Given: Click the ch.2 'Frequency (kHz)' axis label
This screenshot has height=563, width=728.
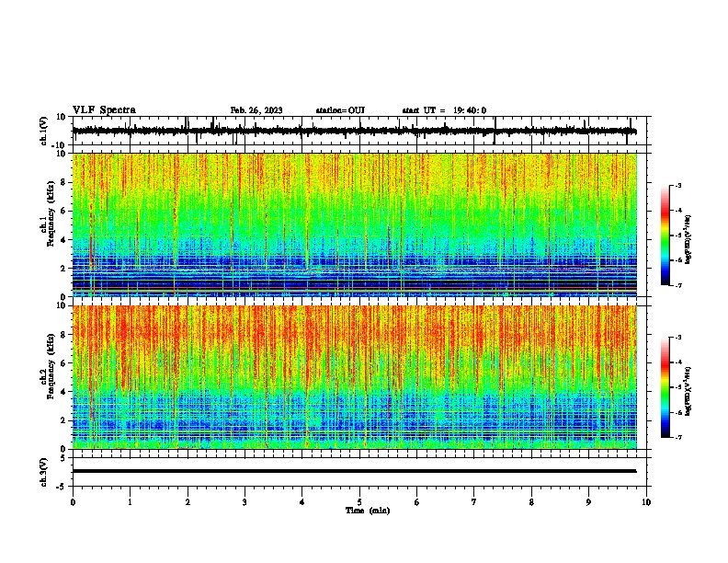Looking at the screenshot, I should click(51, 366).
